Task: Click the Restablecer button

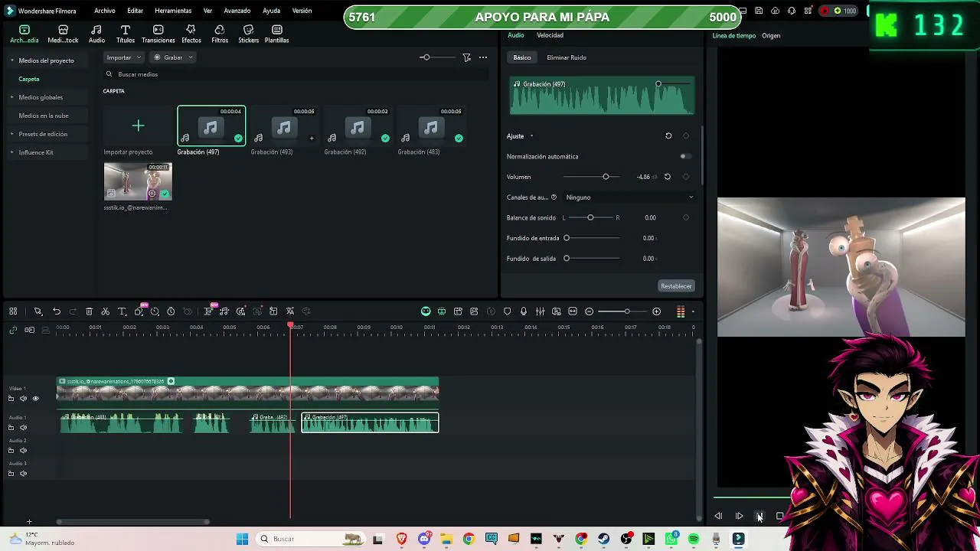Action: [676, 286]
